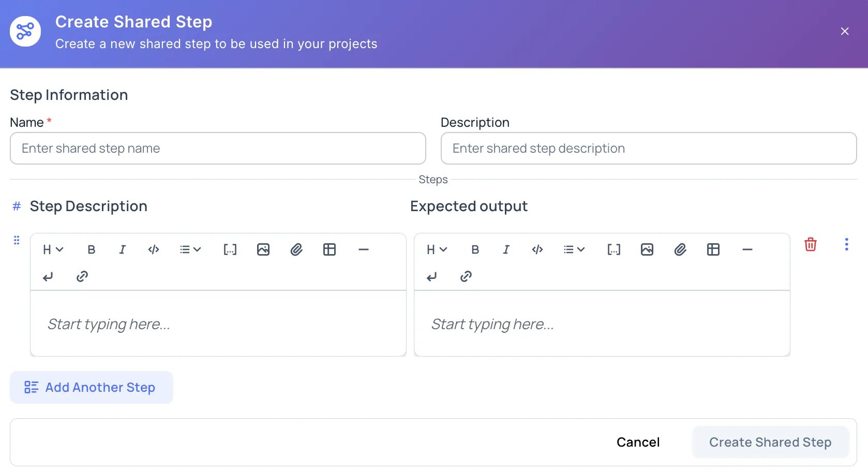Insert line break in Expected output editor
The height and width of the screenshot is (473, 868).
[x=432, y=276]
